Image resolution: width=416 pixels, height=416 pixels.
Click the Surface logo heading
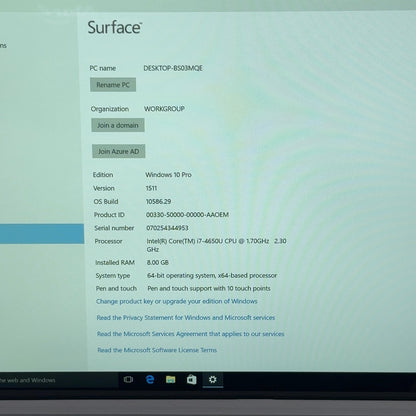(115, 27)
